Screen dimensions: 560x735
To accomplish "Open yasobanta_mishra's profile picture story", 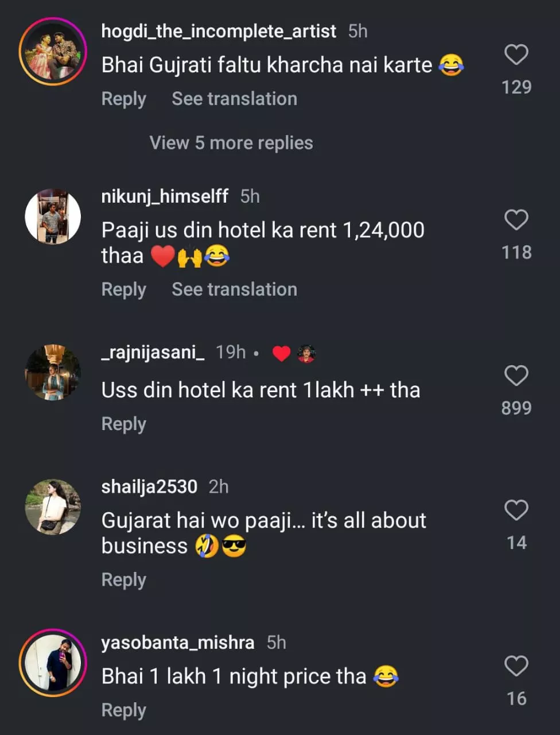I will click(53, 663).
